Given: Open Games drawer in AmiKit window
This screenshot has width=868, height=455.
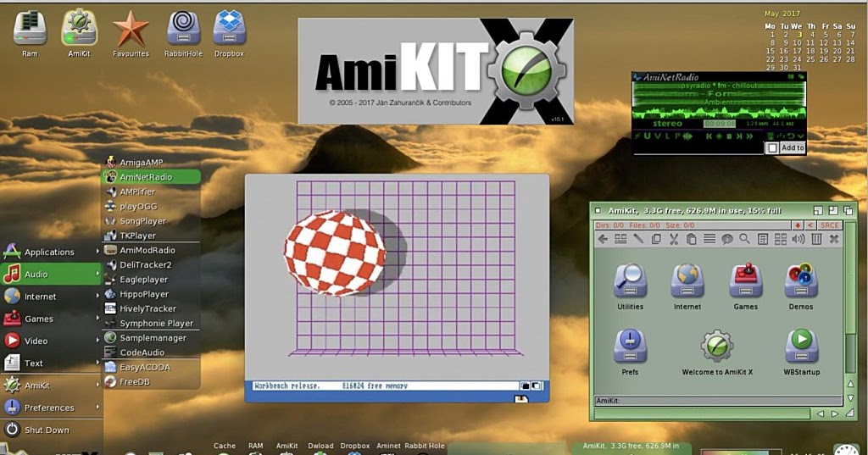Looking at the screenshot, I should (746, 286).
